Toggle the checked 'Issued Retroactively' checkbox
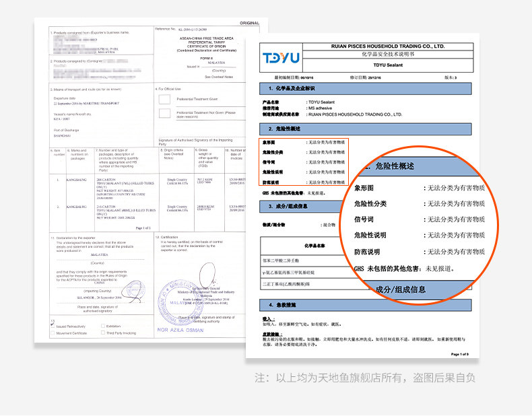The height and width of the screenshot is (416, 532). coord(53,326)
